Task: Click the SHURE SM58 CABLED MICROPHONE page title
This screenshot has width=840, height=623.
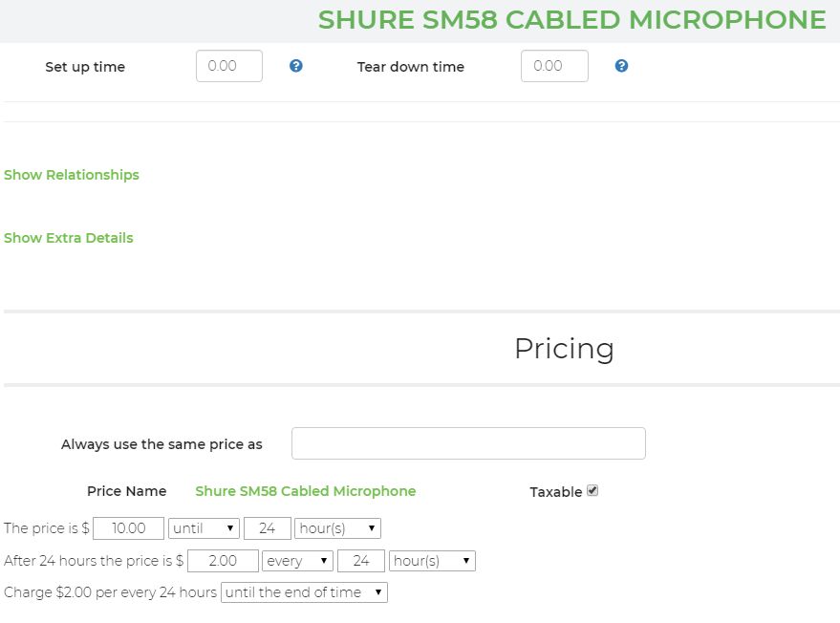Action: [x=571, y=20]
